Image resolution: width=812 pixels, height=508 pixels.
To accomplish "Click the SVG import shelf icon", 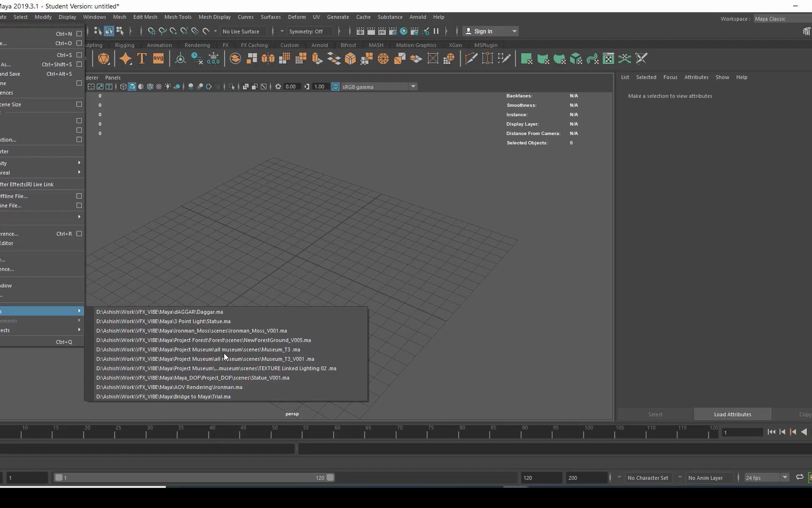I will point(158,59).
